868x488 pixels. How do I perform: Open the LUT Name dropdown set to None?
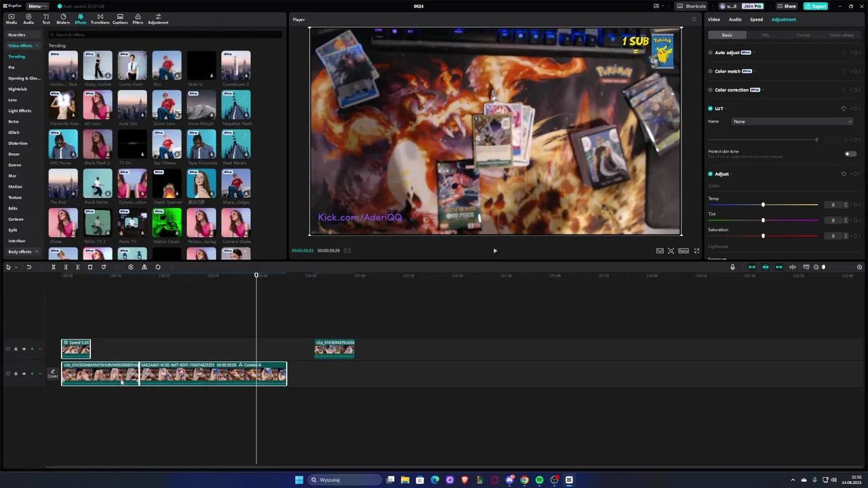792,121
